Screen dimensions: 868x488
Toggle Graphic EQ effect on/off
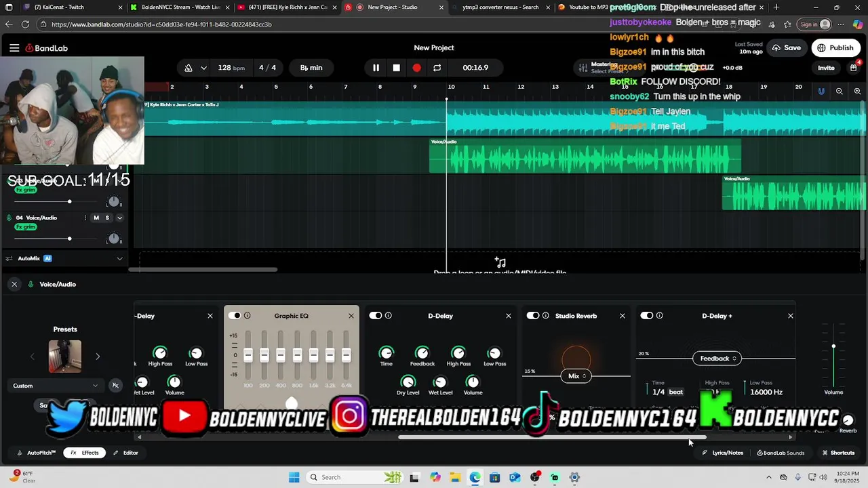click(x=235, y=316)
